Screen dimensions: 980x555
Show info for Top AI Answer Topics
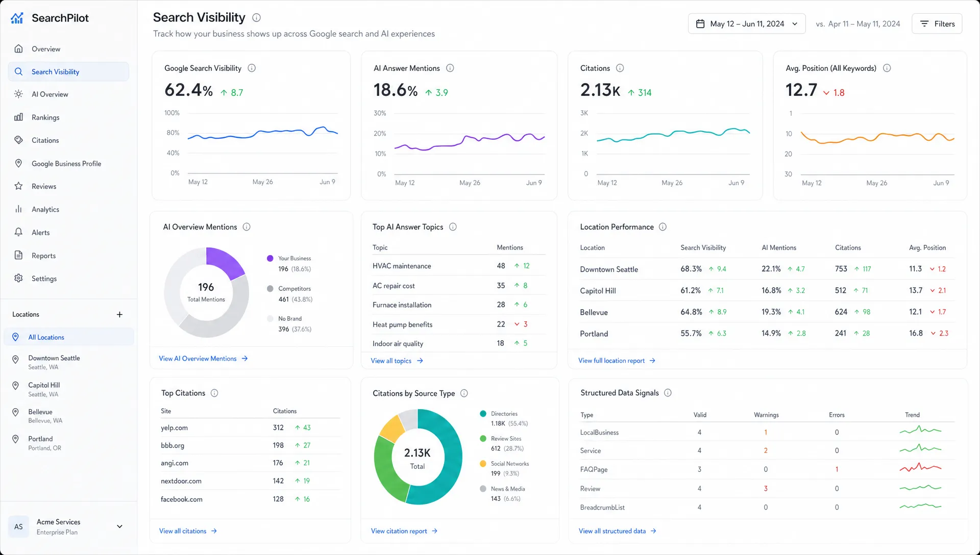pos(453,227)
